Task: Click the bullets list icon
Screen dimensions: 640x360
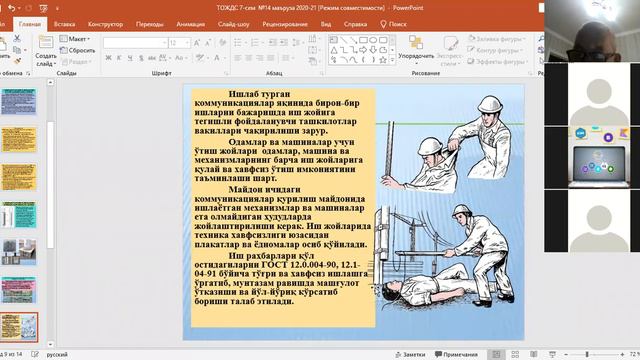Action: coord(238,42)
